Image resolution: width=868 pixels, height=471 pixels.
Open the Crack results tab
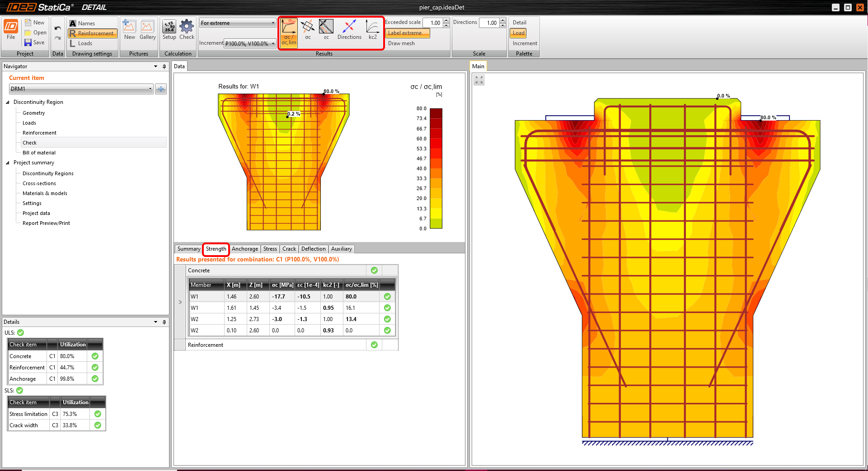coord(289,249)
